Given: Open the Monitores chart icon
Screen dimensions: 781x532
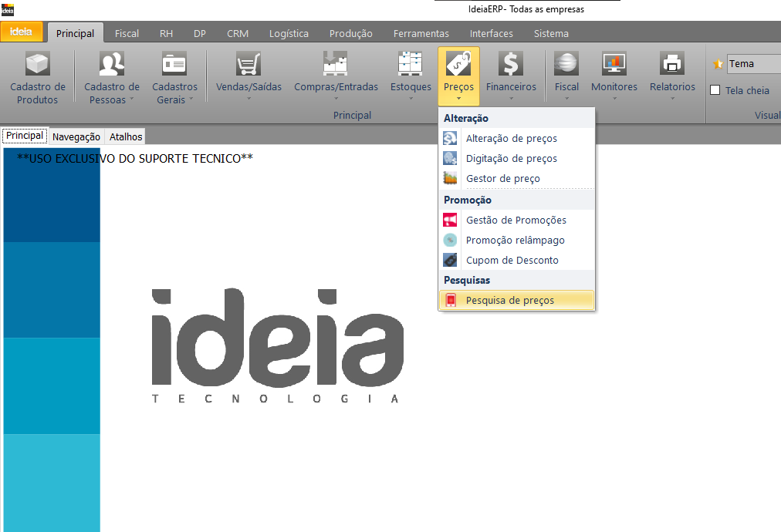Looking at the screenshot, I should point(614,64).
